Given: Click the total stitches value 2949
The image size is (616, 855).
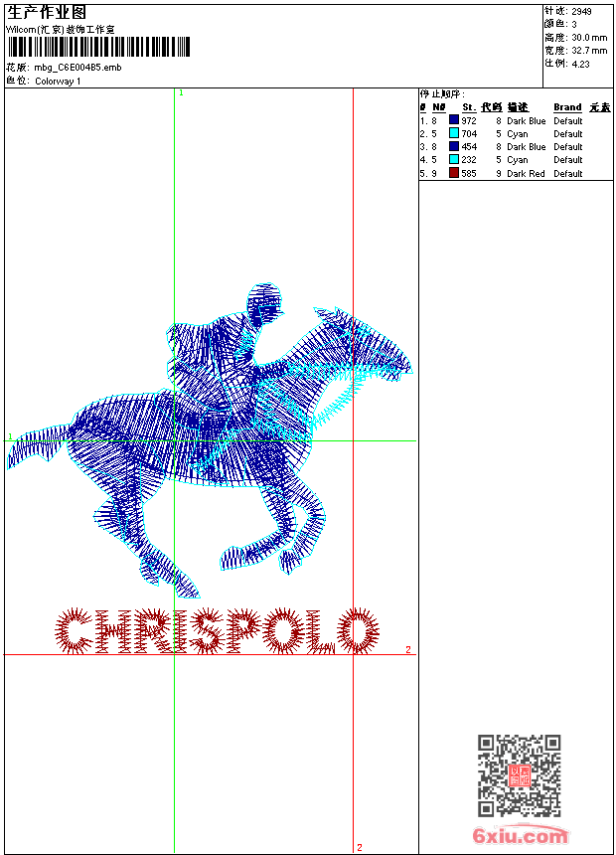Looking at the screenshot, I should tap(581, 11).
